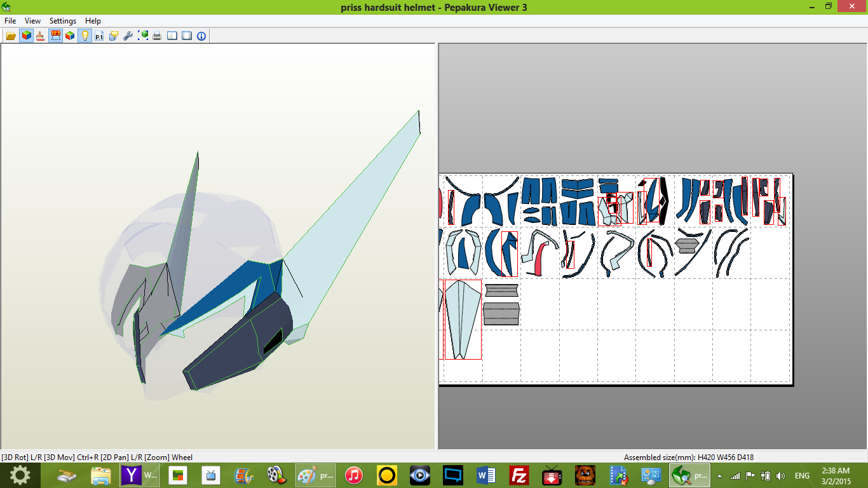Image resolution: width=868 pixels, height=488 pixels.
Task: Toggle the light bulb lighting icon
Action: [85, 36]
